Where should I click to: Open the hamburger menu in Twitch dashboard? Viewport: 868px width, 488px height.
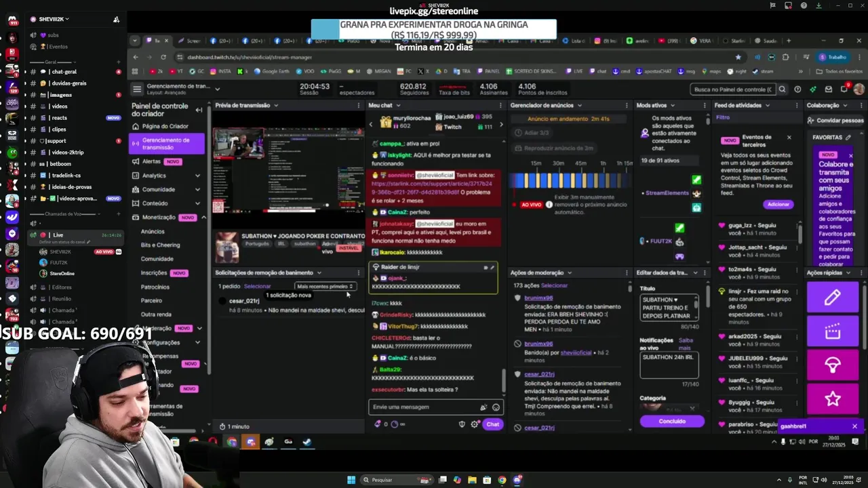tap(137, 89)
